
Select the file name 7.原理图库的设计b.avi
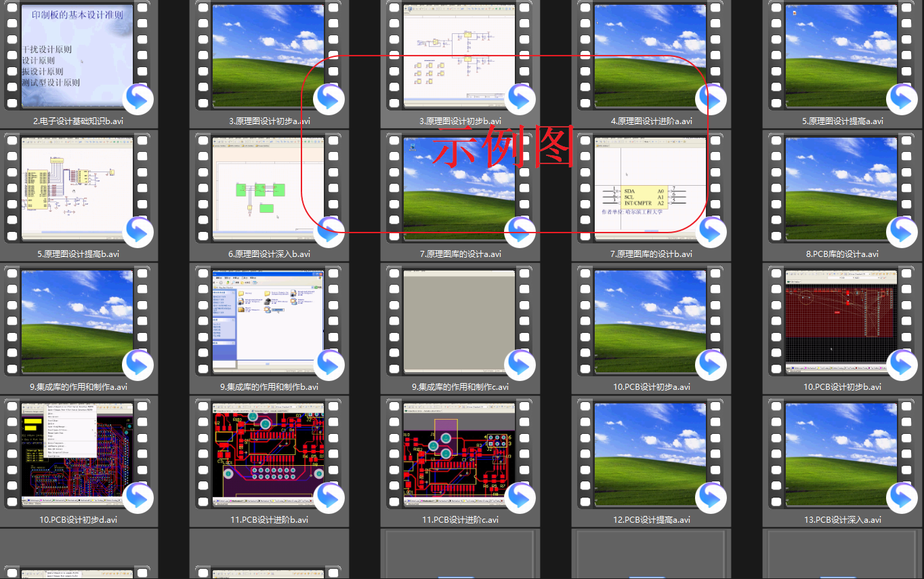click(x=652, y=254)
